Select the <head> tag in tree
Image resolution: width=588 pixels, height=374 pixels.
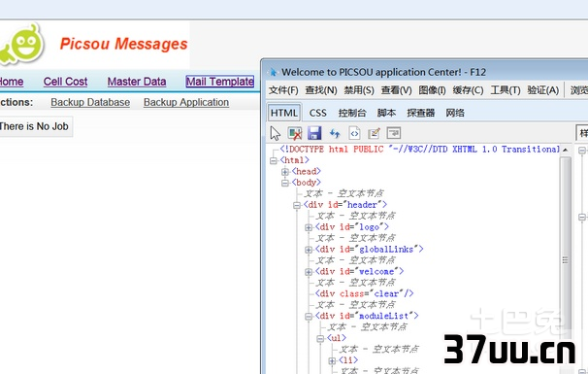(307, 172)
